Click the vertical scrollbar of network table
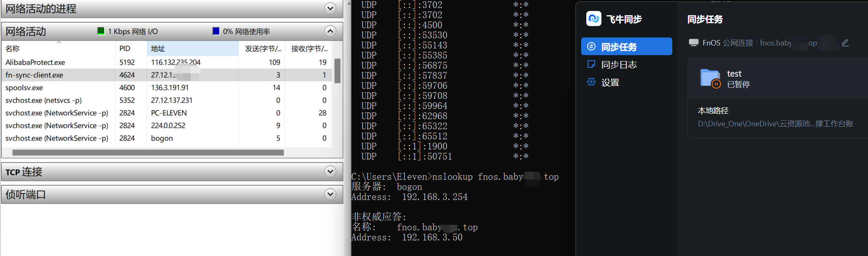868x256 pixels. pos(337,71)
